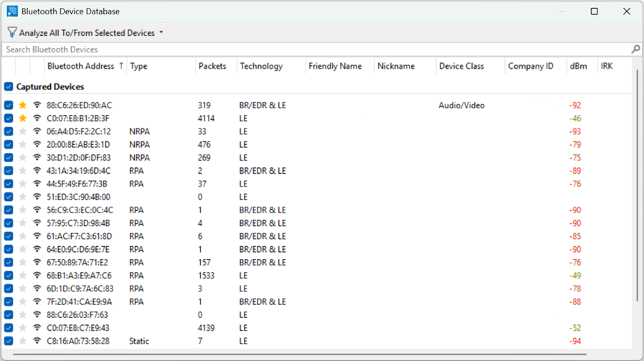Deselect the checkbox for 51:ED:3C:90:4B:00
This screenshot has height=361, width=644.
click(x=9, y=197)
